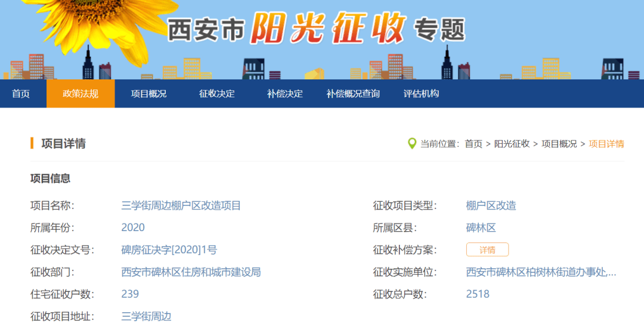Go to the 项目概况 navigation tab
The image size is (644, 326).
pos(148,94)
